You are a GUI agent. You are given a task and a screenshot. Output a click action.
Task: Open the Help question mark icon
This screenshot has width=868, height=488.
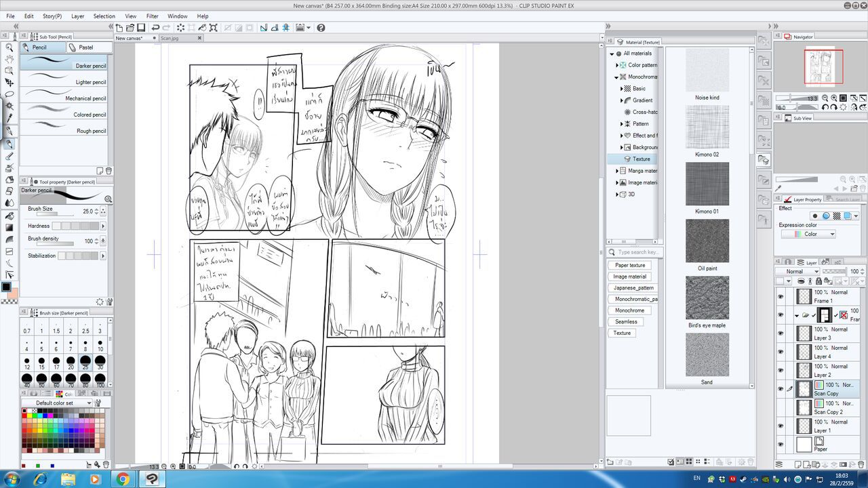pyautogui.click(x=321, y=28)
